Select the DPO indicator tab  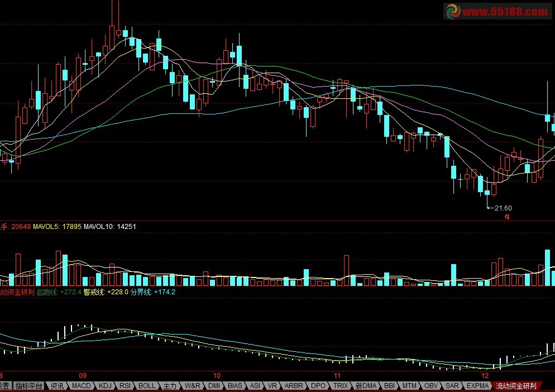[x=318, y=386]
